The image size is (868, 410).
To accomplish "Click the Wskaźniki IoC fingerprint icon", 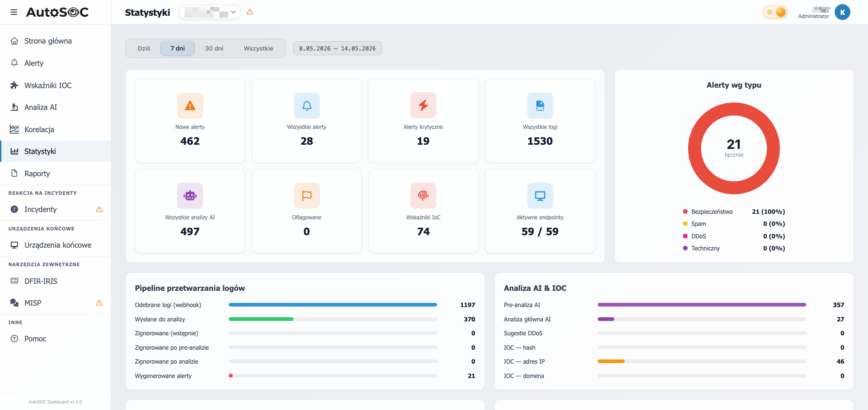I will pos(423,196).
